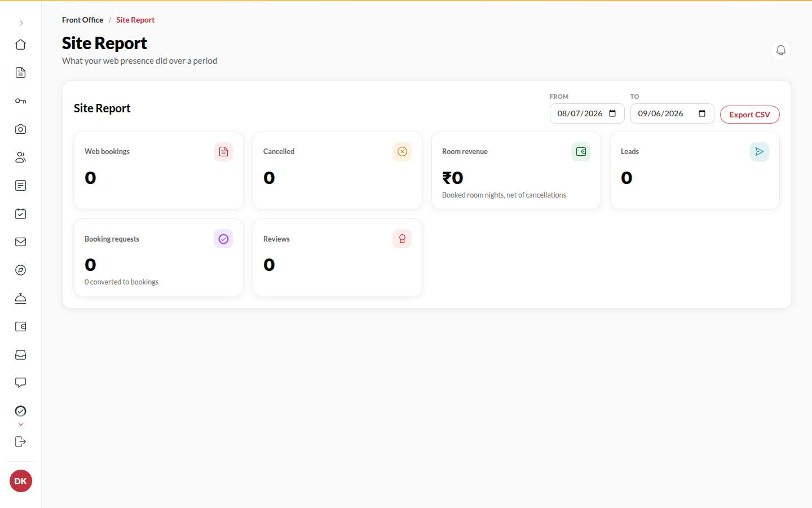Select the check-circle icon in the sidebar

coord(21,411)
